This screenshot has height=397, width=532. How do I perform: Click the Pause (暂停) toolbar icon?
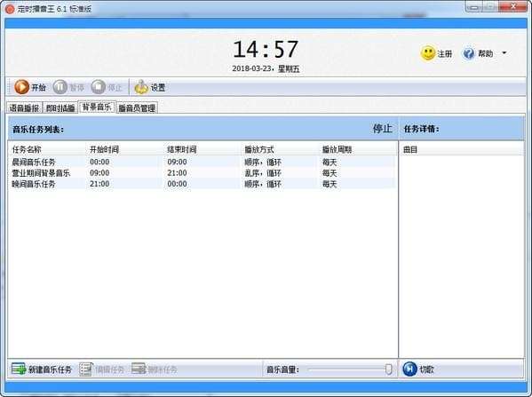tap(60, 87)
